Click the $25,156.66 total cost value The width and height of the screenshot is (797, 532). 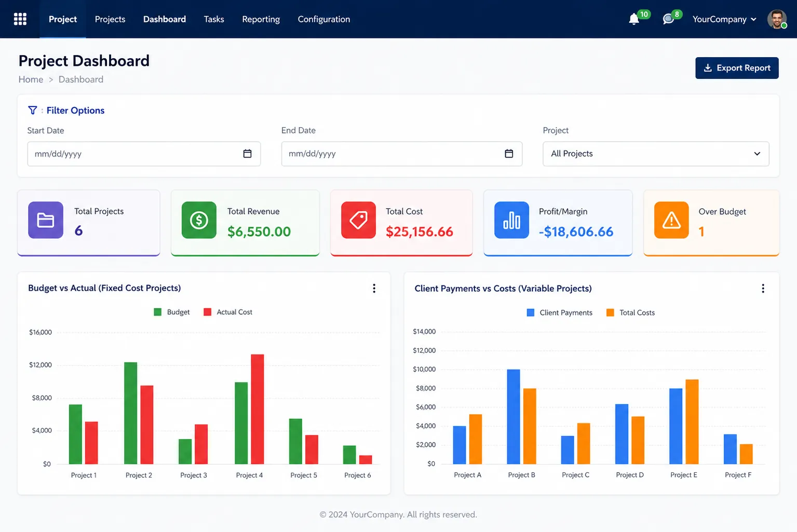click(420, 231)
